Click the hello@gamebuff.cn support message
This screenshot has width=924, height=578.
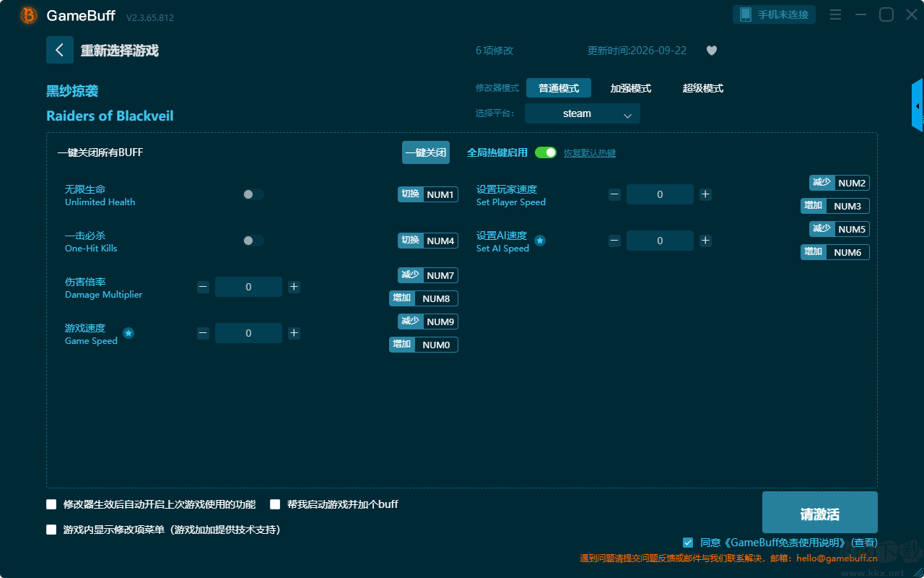point(728,558)
